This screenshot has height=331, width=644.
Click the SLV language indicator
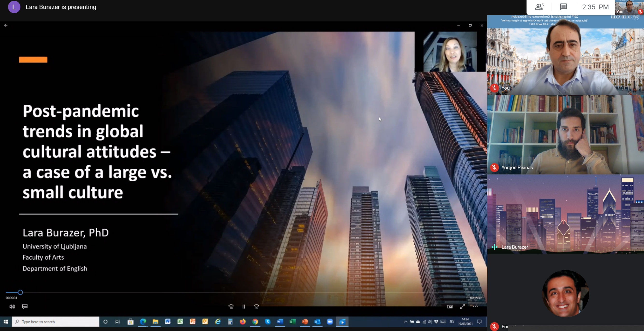[x=452, y=322]
